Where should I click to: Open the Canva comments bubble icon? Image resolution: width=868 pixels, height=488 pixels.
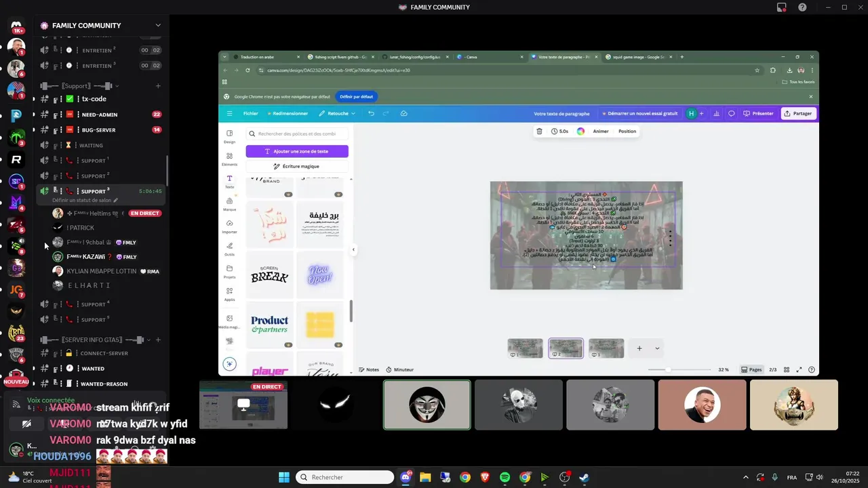[732, 113]
